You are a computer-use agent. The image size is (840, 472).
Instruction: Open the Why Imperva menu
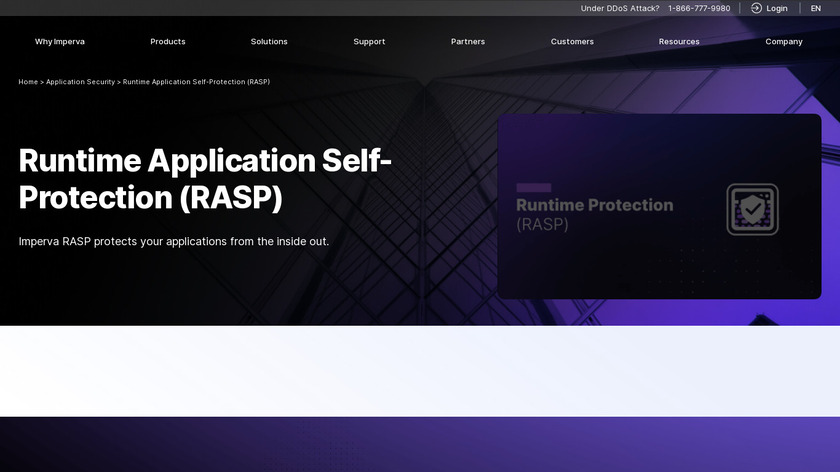(x=59, y=42)
